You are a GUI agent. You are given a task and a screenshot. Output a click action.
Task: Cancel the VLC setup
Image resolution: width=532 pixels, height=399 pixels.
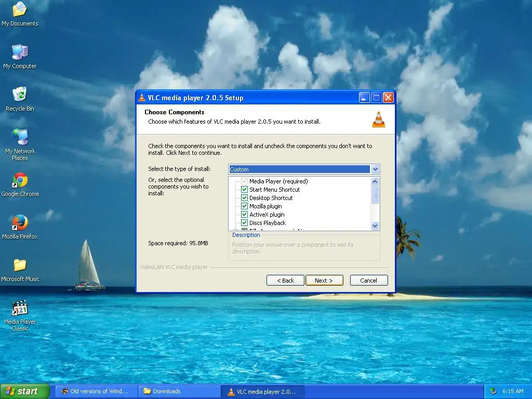[369, 280]
